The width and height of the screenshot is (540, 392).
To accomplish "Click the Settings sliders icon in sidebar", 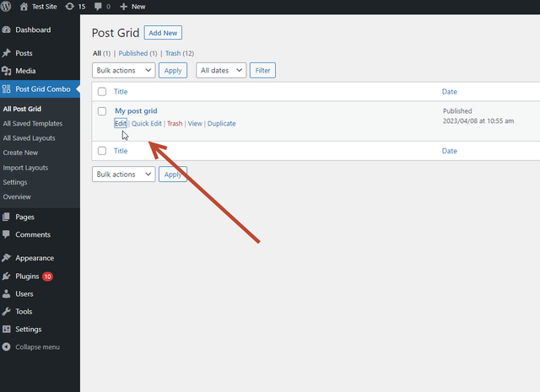I will [6, 329].
